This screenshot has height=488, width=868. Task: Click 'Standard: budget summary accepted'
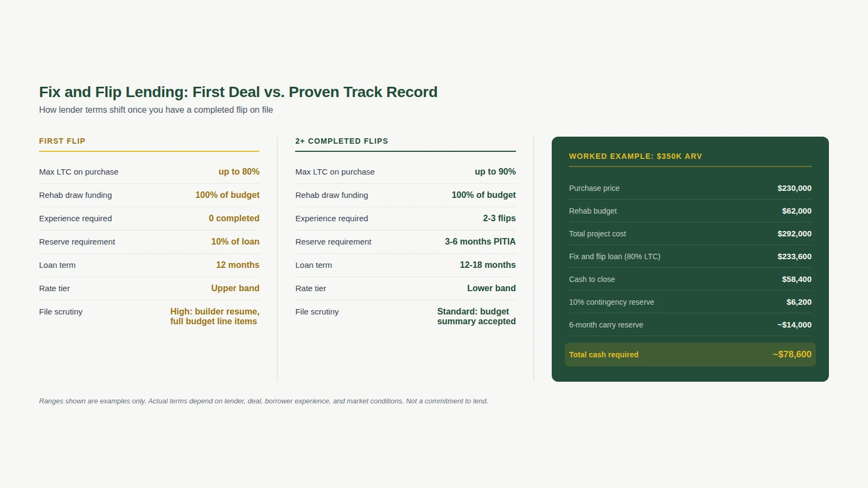click(476, 316)
